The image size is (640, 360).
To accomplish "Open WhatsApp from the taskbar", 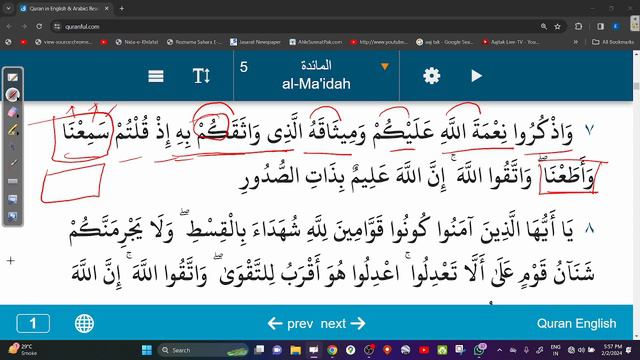I will click(x=479, y=350).
